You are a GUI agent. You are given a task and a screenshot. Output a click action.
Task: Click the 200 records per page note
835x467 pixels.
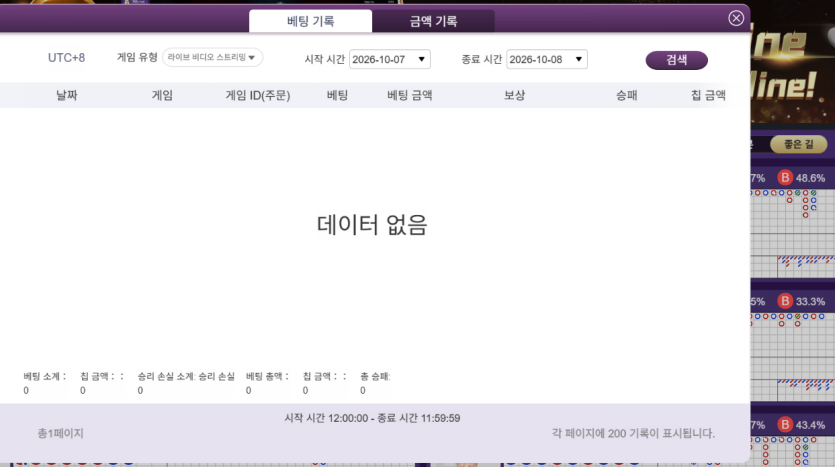click(x=633, y=433)
